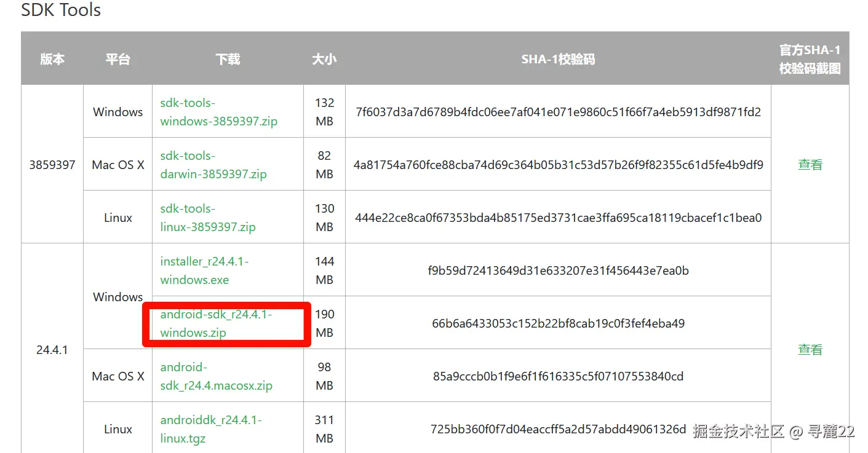The image size is (868, 453).
Task: Click the 311 MB size cell
Action: tap(324, 429)
